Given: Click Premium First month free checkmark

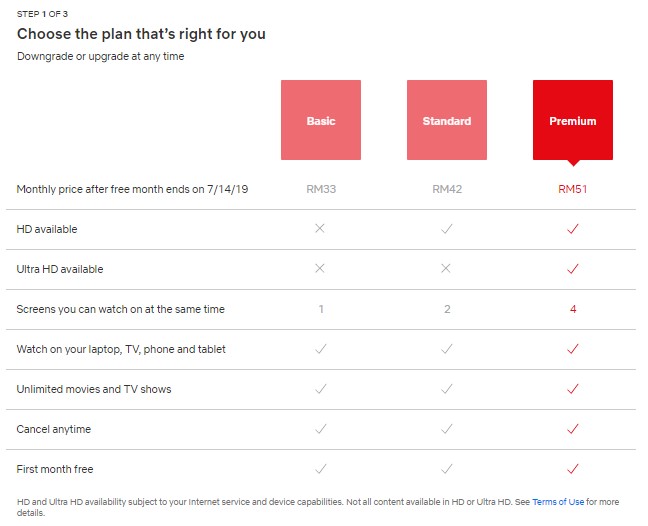Looking at the screenshot, I should point(573,469).
